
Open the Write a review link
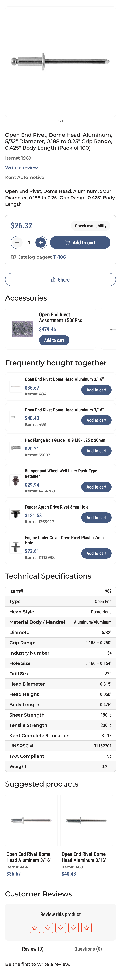[21, 168]
